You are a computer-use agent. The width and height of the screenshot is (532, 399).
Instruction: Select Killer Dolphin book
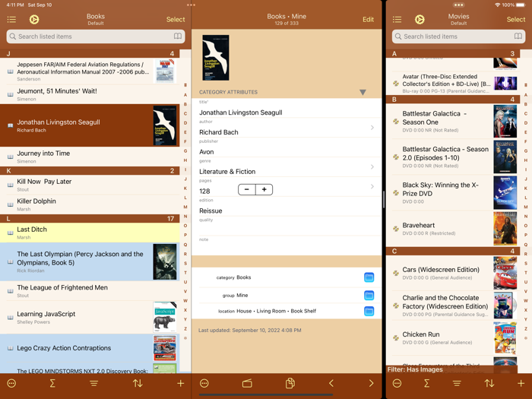pos(90,204)
